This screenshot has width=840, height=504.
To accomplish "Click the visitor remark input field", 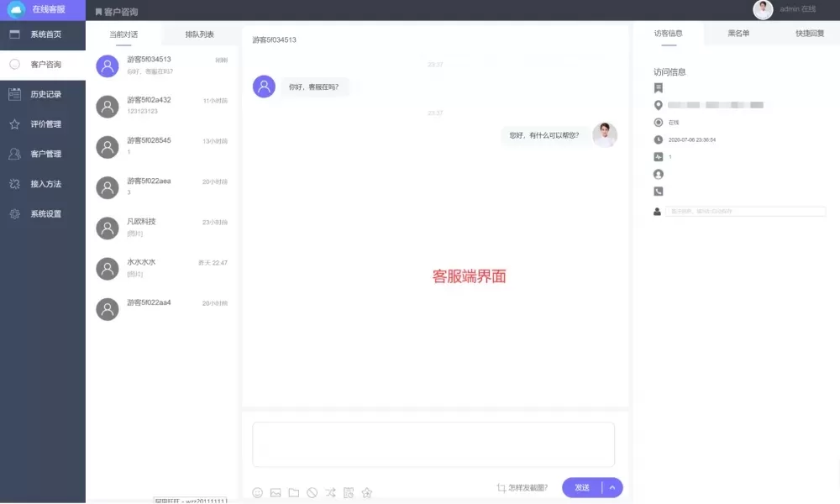I will click(745, 212).
